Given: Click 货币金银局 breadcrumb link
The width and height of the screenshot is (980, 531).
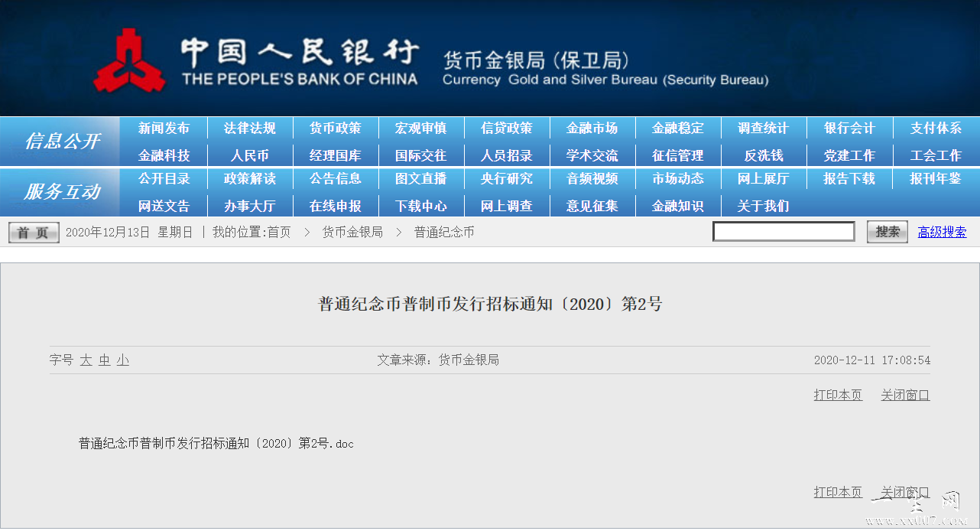Looking at the screenshot, I should 352,232.
